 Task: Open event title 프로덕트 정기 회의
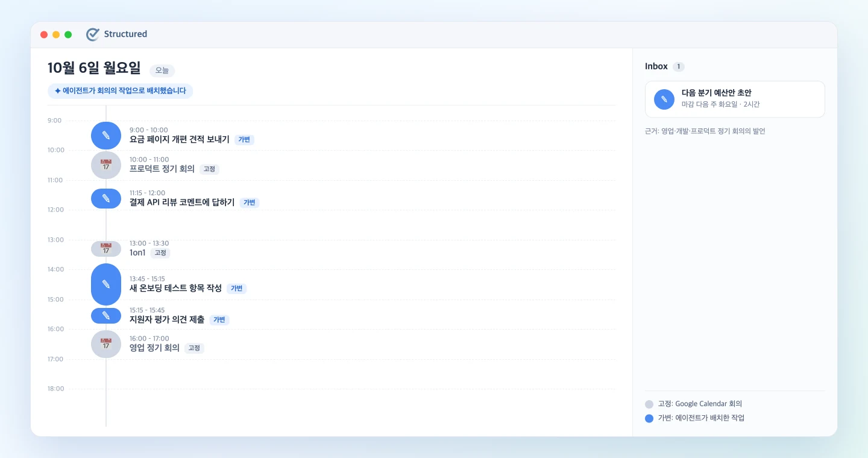tap(162, 169)
